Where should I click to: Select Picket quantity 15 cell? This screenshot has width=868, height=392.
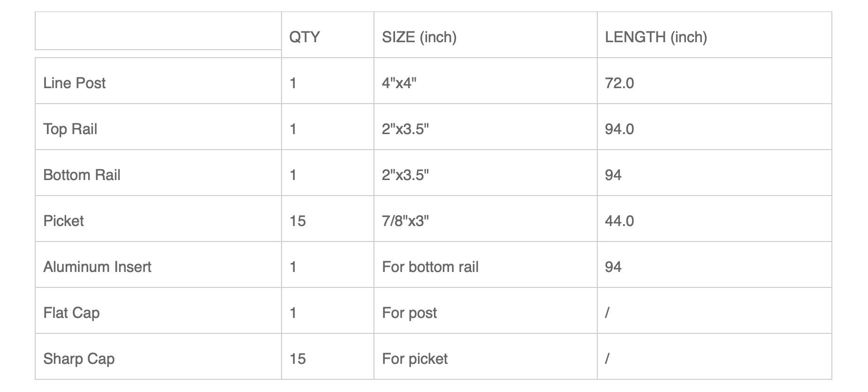coord(327,220)
